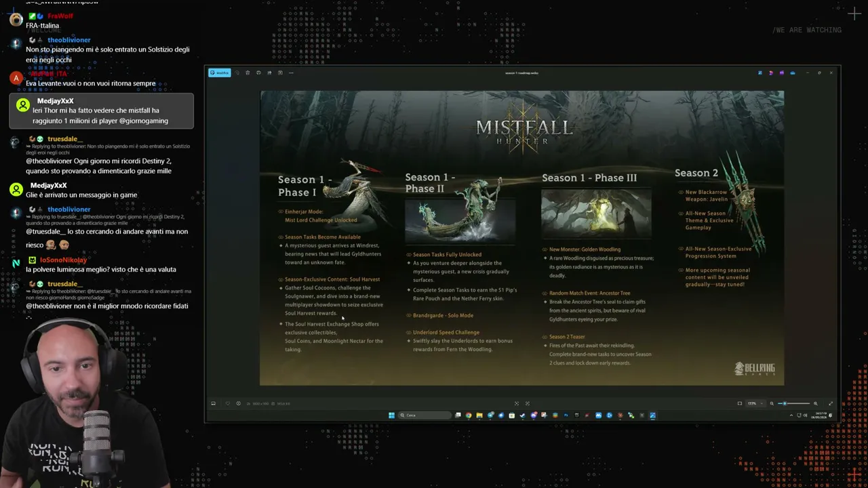868x488 pixels.
Task: Zoom out using the minus magnifier icon
Action: [x=772, y=403]
